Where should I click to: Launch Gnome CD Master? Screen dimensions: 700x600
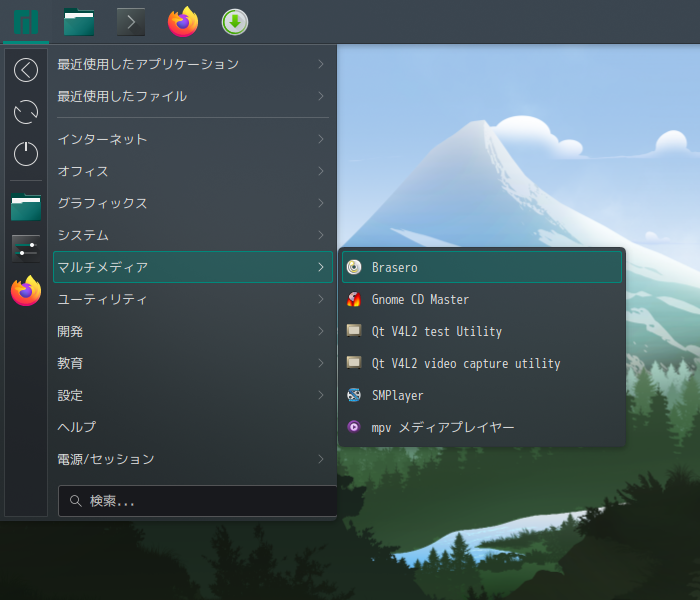tap(482, 299)
